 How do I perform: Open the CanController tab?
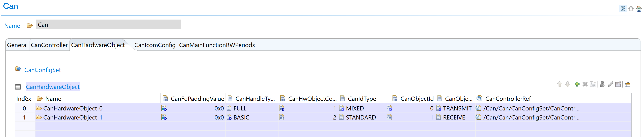click(49, 45)
